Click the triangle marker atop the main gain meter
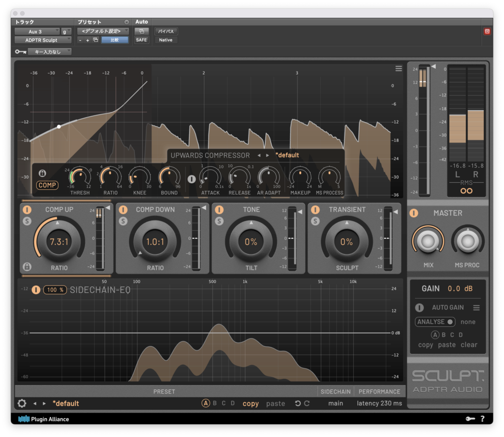 [433, 66]
